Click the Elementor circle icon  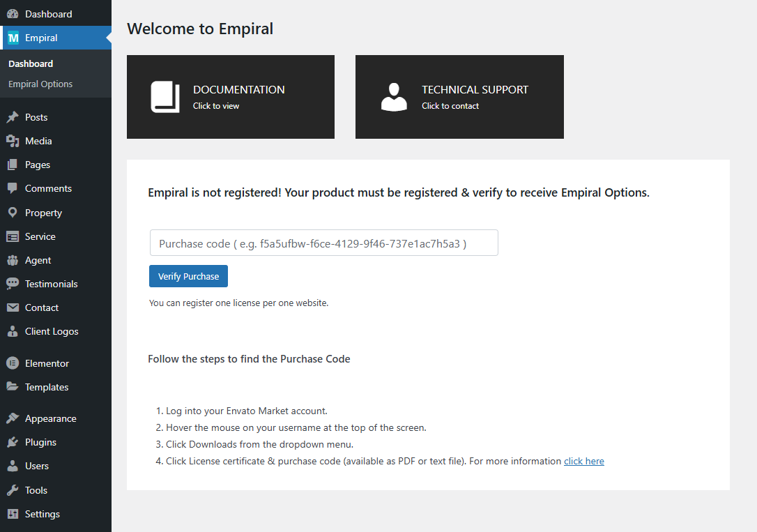coord(13,363)
